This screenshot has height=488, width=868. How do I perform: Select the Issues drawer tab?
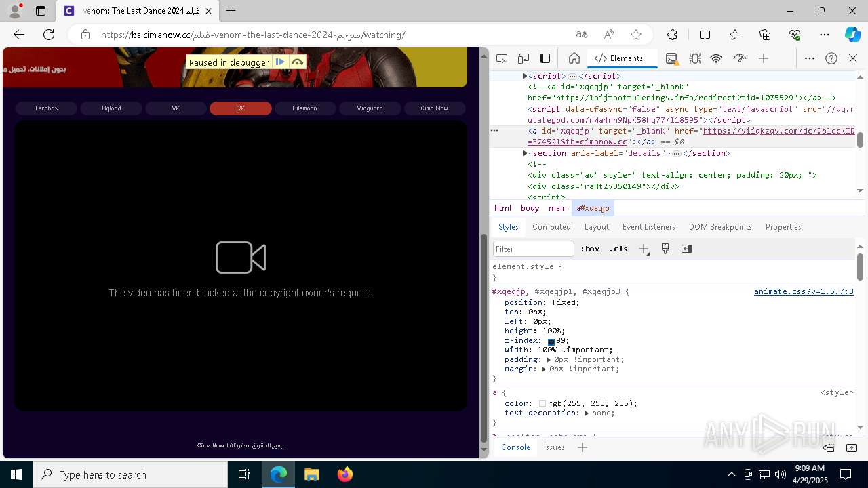pos(554,447)
